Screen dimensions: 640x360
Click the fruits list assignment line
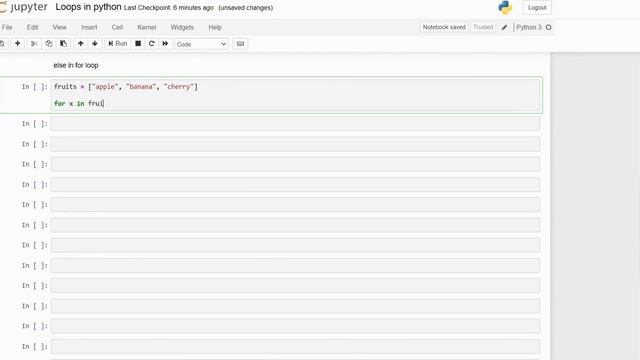pyautogui.click(x=126, y=87)
